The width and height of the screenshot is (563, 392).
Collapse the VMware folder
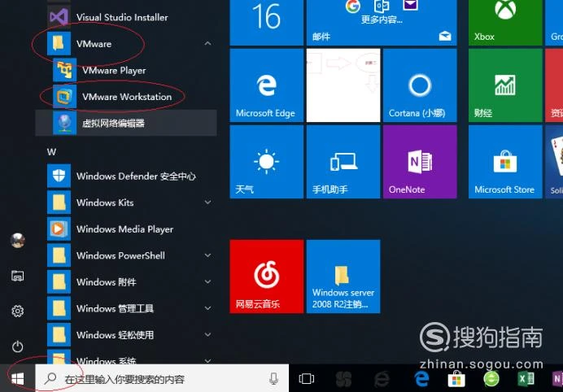[x=207, y=43]
